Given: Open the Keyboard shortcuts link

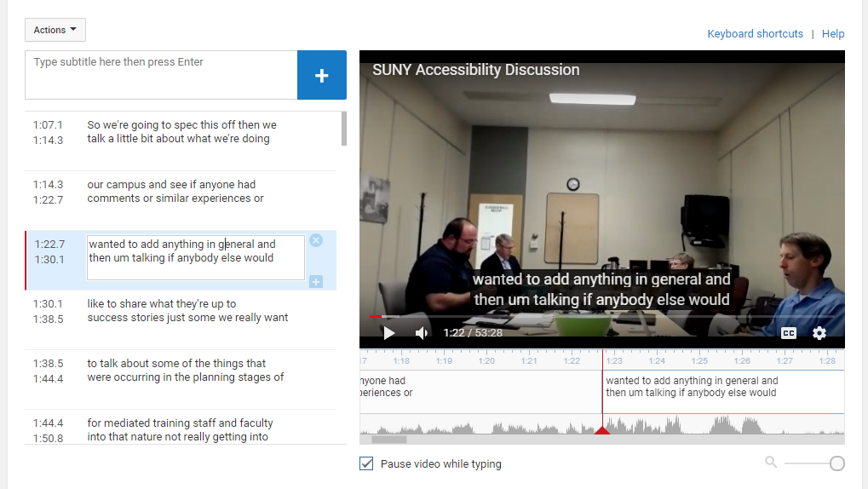Looking at the screenshot, I should (x=755, y=34).
